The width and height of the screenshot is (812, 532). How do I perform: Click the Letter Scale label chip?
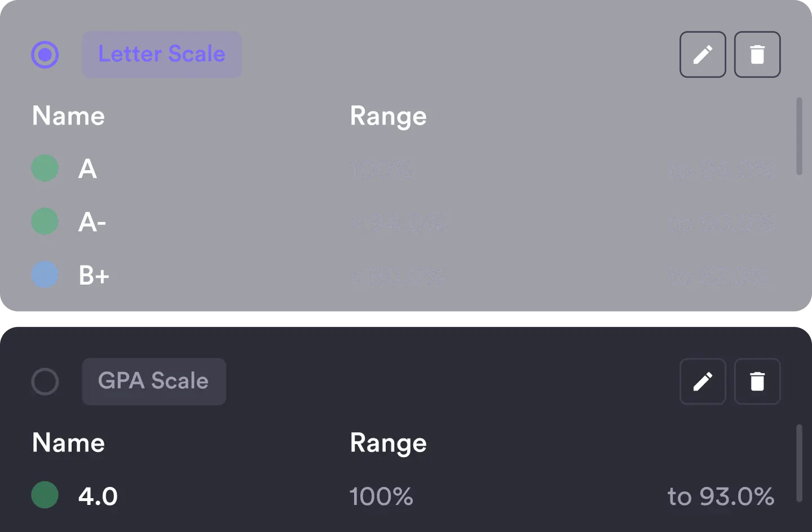click(x=162, y=55)
